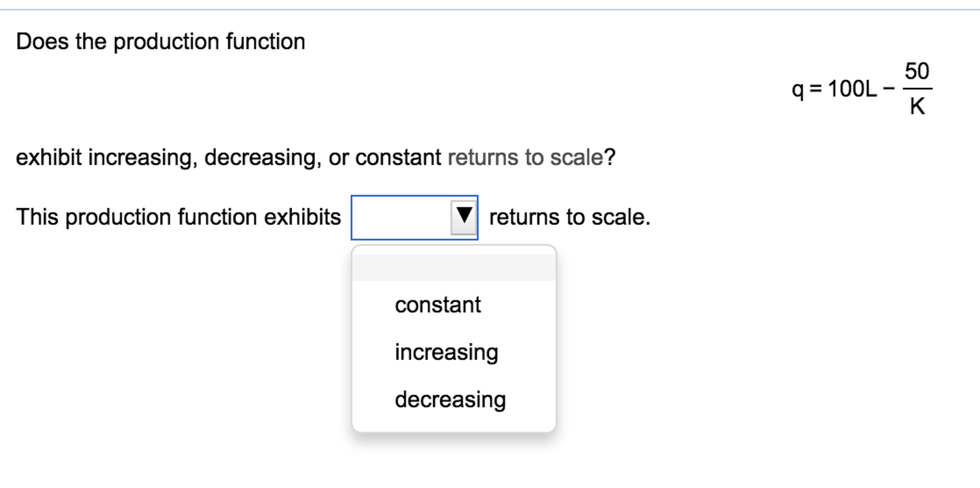The height and width of the screenshot is (488, 980).
Task: Click the word 'constant' in the question
Action: 398,157
